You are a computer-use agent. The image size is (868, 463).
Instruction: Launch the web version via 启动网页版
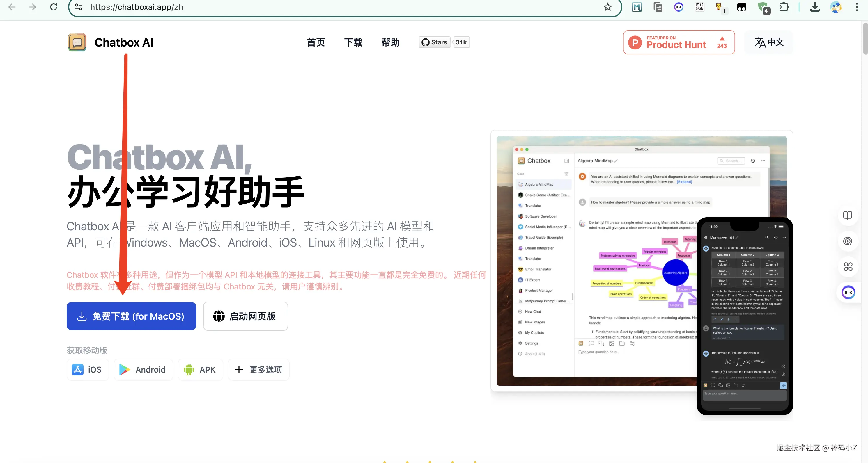245,316
